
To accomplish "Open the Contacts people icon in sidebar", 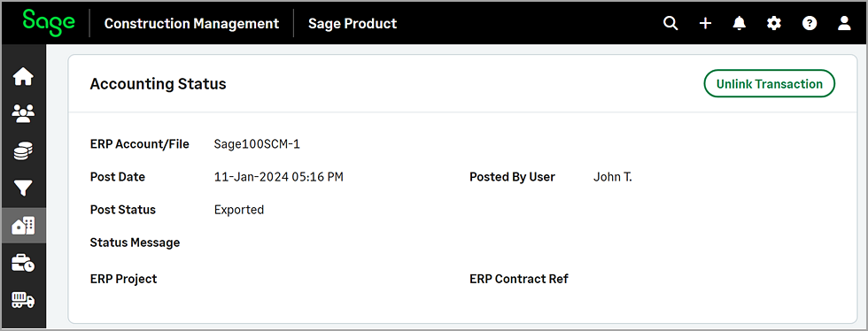I will click(23, 113).
